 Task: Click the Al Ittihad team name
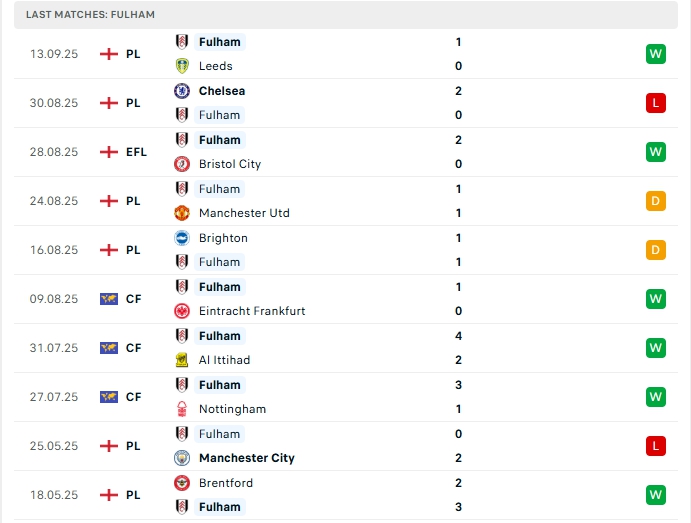224,360
